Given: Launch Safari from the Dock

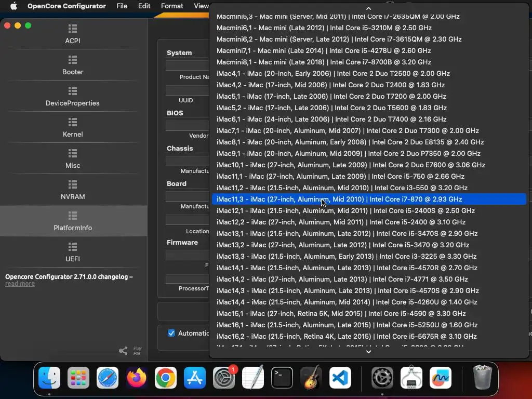Looking at the screenshot, I should pyautogui.click(x=108, y=378).
